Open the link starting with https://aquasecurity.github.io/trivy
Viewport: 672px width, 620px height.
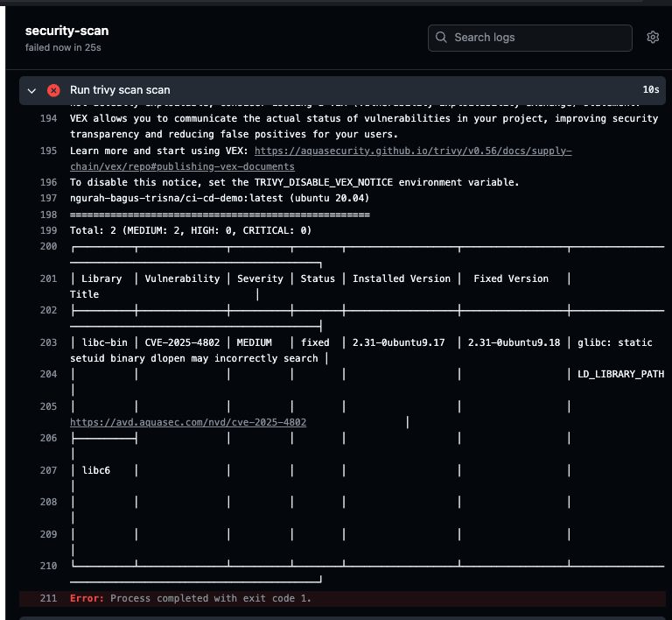412,151
